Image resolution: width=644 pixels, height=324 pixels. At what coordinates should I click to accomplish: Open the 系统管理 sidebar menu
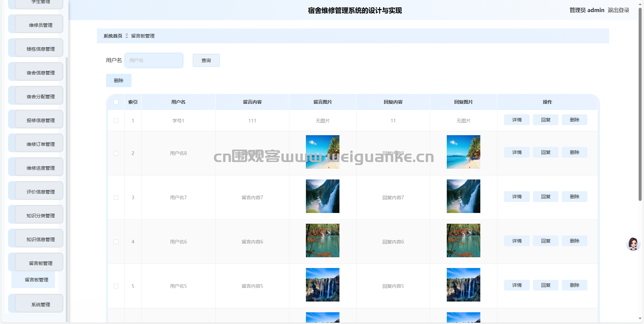(36, 304)
